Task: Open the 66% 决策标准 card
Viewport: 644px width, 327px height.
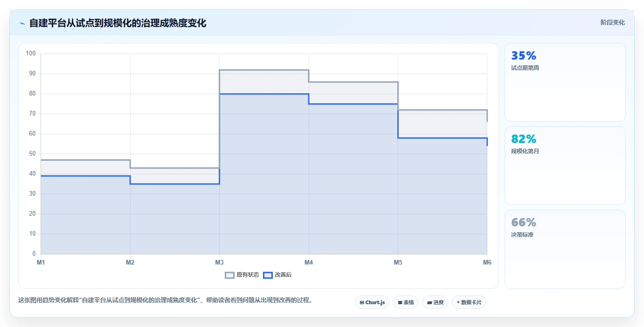Action: click(x=565, y=249)
